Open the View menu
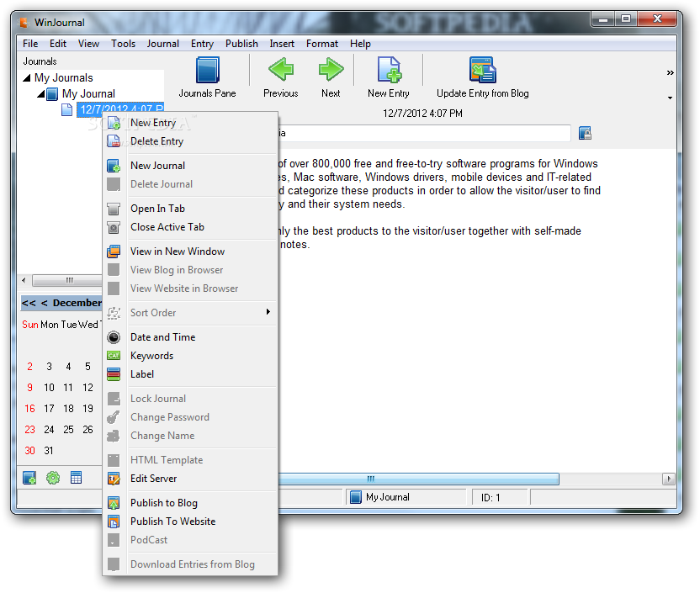Viewport: 700px width, 593px height. click(x=88, y=44)
